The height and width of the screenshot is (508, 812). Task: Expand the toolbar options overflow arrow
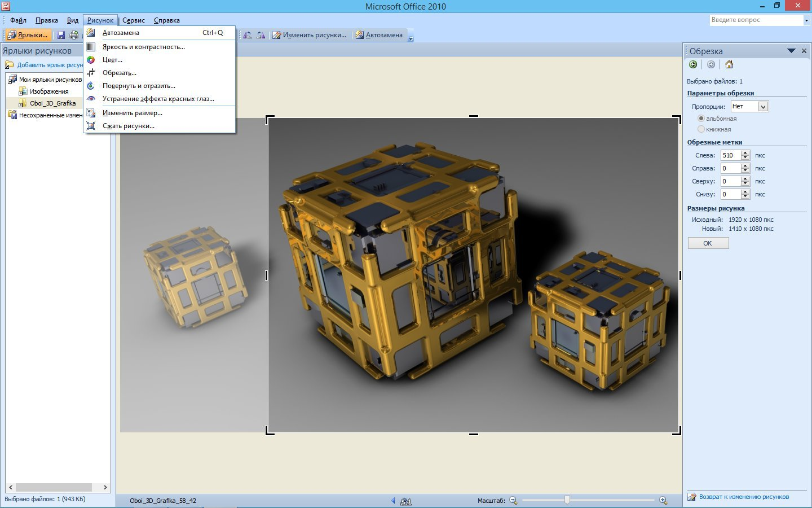pyautogui.click(x=411, y=38)
